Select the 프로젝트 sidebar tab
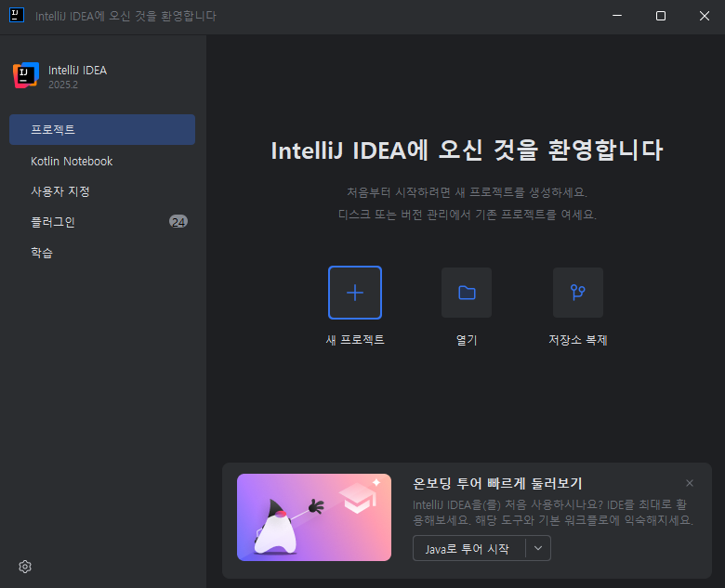Screen dimensions: 725x588 (102, 129)
